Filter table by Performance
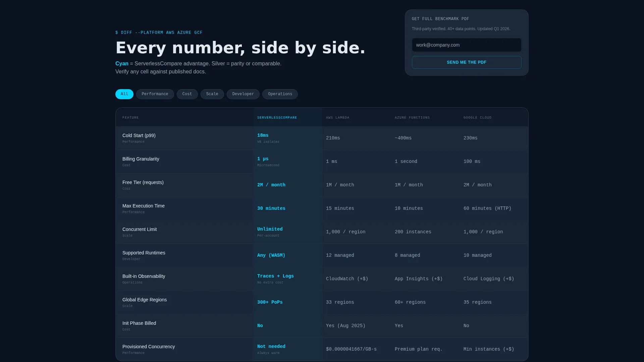 155,94
